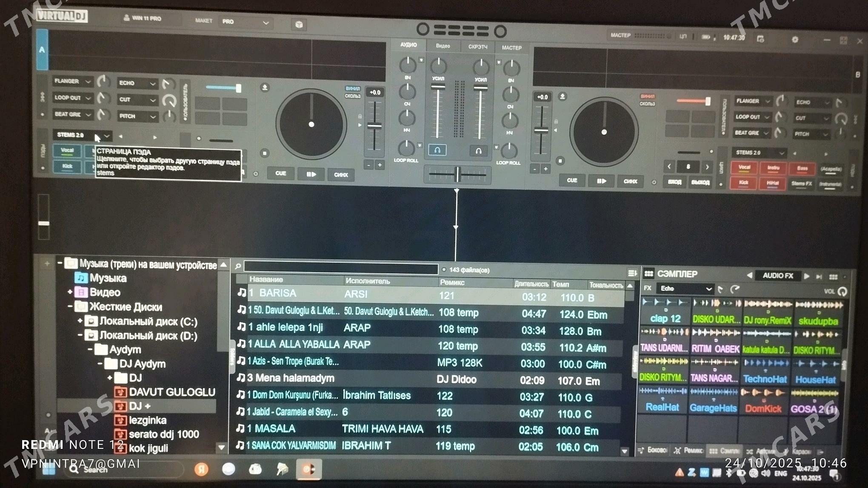
Task: Click the sampler grid icon beside СЭМПЛЕР
Action: (x=648, y=273)
